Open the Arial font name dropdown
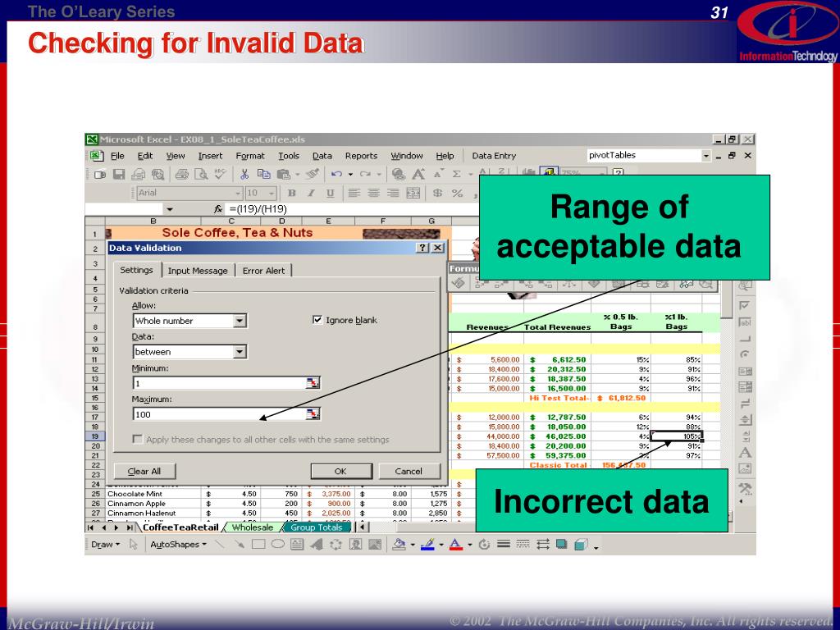 click(x=238, y=193)
